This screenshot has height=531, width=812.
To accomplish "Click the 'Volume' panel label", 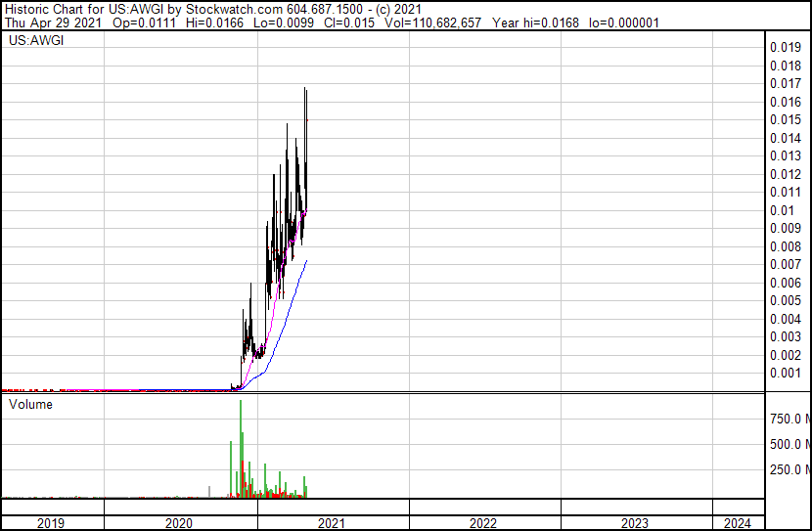I will coord(30,404).
